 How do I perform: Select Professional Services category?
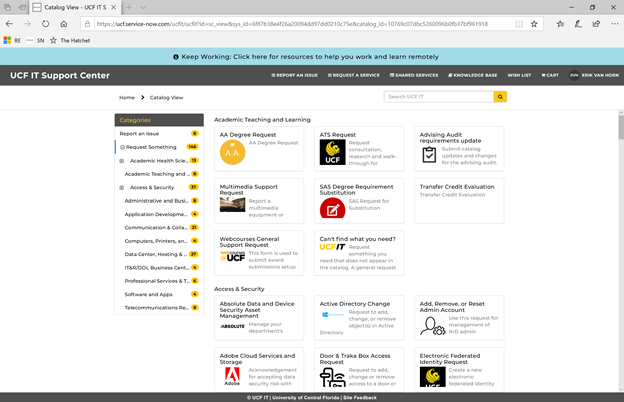(159, 281)
